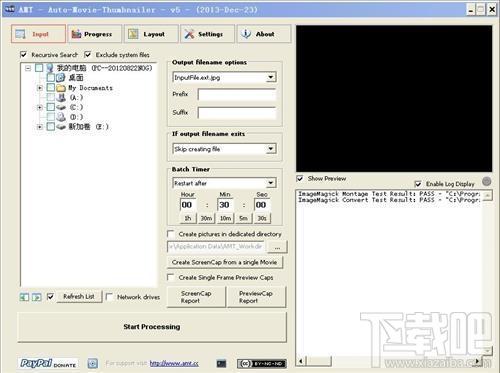Open the http://www.amt.cc support link
Image resolution: width=500 pixels, height=373 pixels.
(x=174, y=363)
